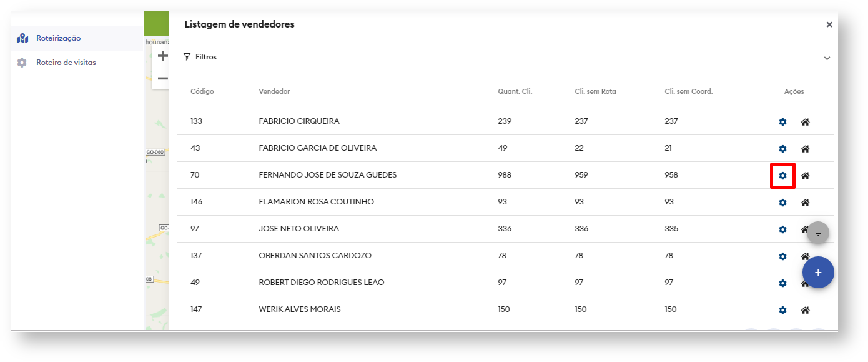Select the WERIK ALVES MORAIS row name

pyautogui.click(x=299, y=309)
